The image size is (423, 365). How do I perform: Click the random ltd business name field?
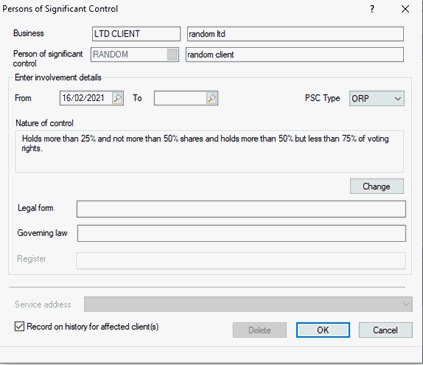point(295,34)
